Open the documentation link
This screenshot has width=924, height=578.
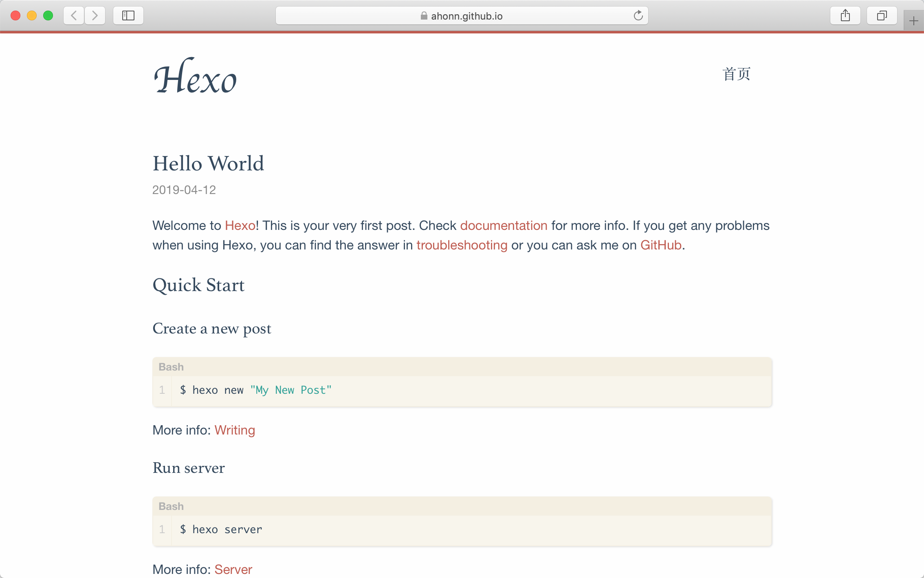[504, 225]
